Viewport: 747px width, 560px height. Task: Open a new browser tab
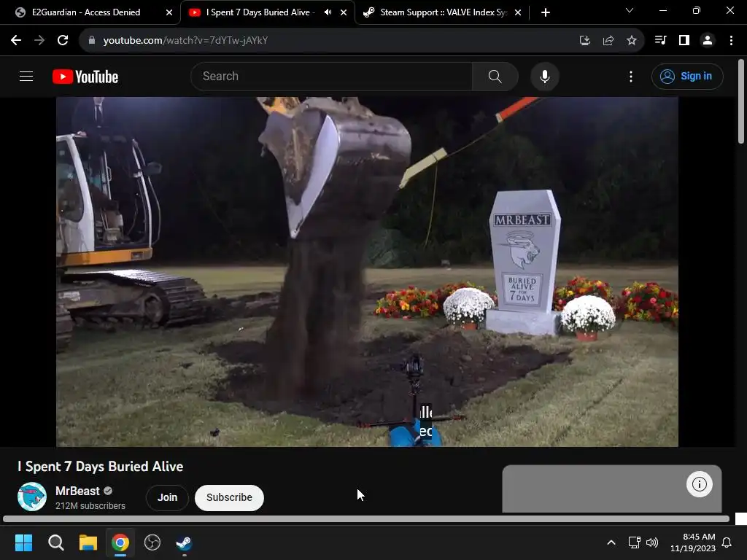pyautogui.click(x=546, y=12)
